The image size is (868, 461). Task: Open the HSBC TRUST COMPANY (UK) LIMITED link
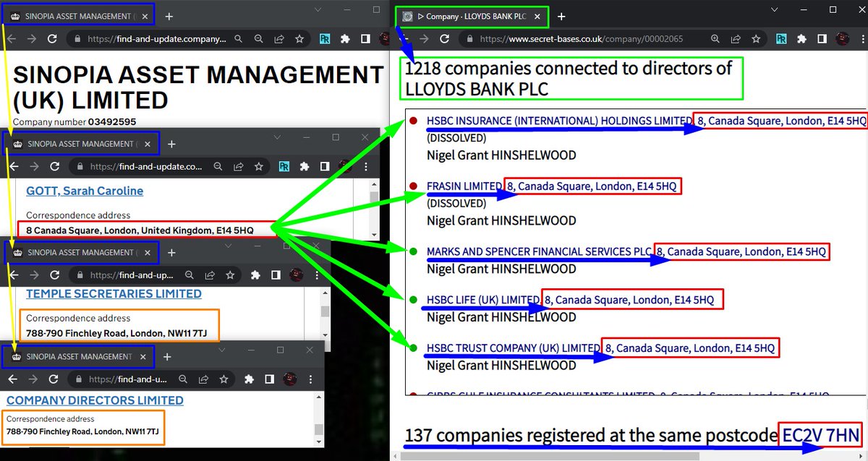click(x=514, y=348)
